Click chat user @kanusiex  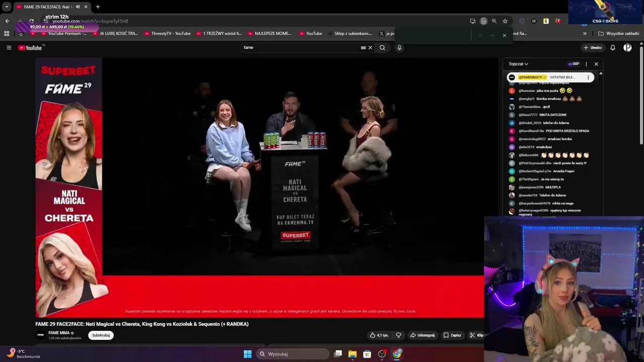[526, 91]
